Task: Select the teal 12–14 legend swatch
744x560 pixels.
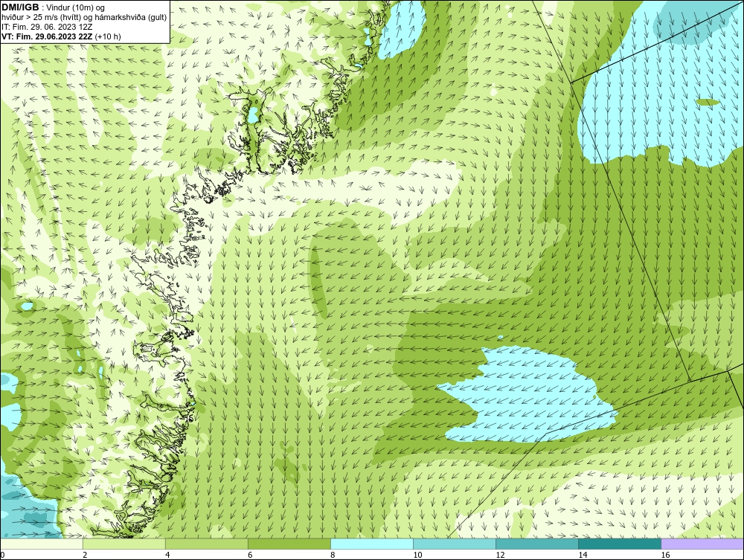Action: pyautogui.click(x=537, y=544)
